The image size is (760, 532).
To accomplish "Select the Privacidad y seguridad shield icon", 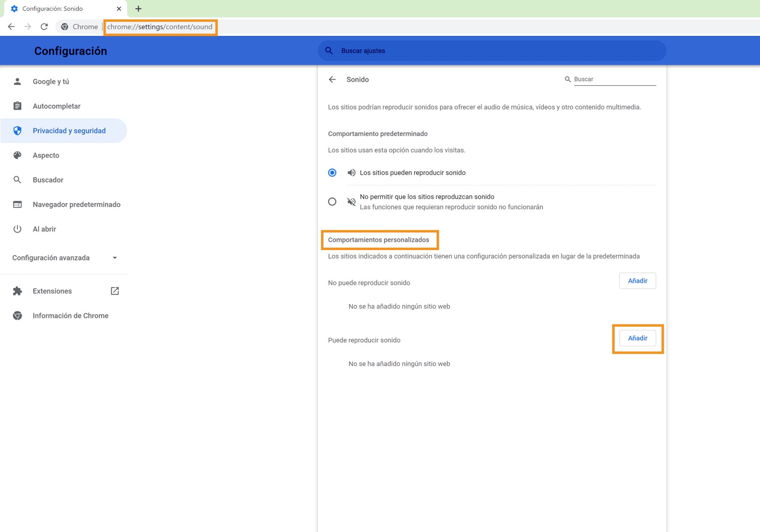I will (18, 131).
